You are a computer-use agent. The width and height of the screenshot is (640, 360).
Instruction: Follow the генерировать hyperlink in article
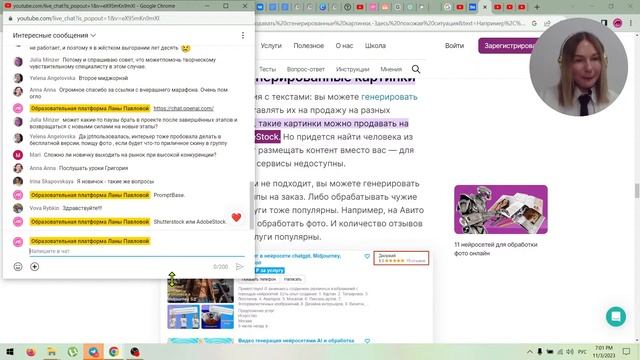389,97
